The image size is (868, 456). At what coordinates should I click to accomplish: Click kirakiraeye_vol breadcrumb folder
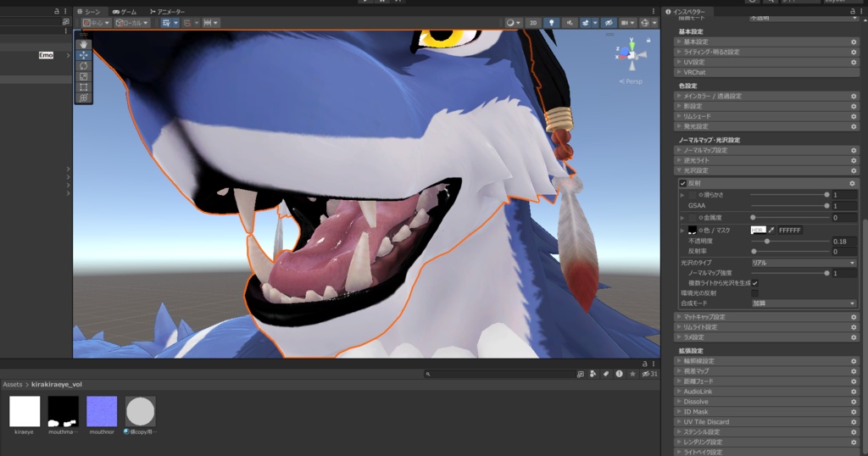pos(57,384)
